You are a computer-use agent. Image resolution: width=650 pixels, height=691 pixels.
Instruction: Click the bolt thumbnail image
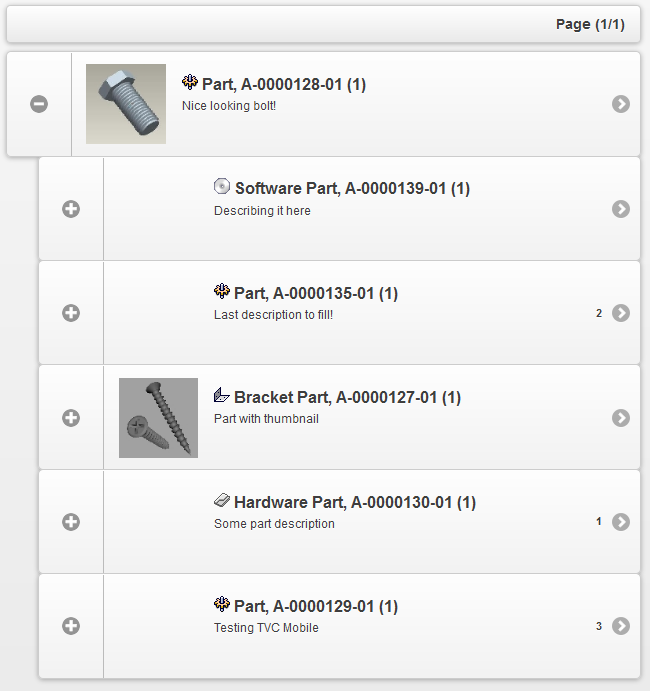pos(126,104)
